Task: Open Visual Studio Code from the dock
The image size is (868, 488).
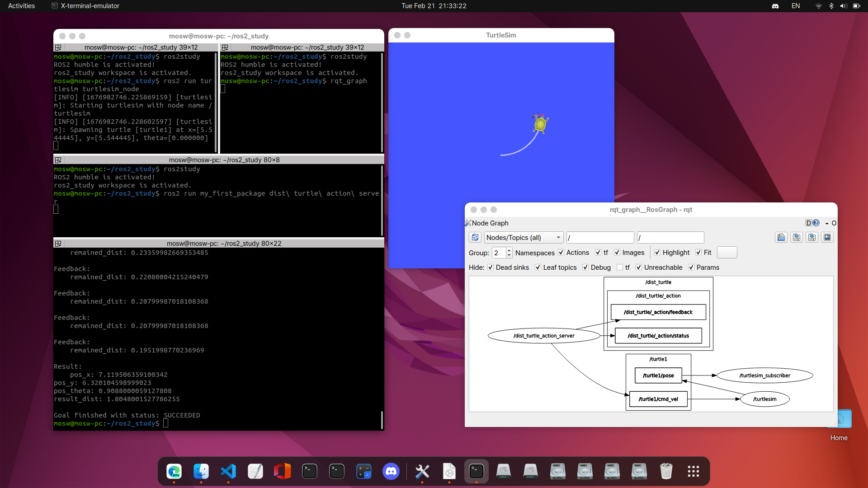Action: coord(228,472)
